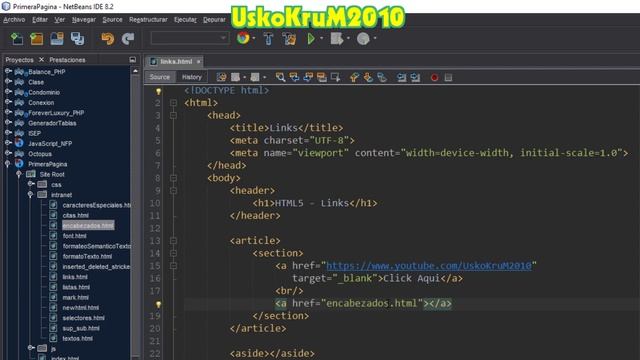Click the Find Selection magnifier icon

[280, 77]
